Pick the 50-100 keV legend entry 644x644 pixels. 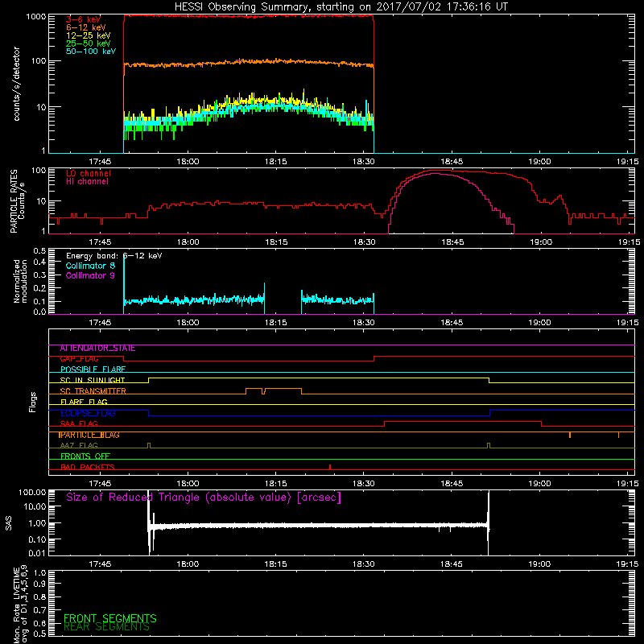[91, 52]
